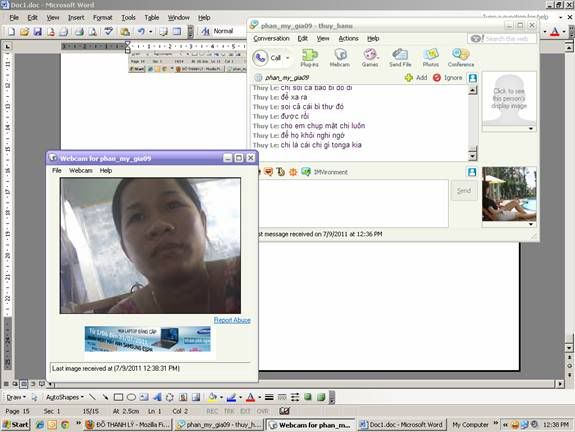Screen dimensions: 575x432
Task: Open dropdown under my display image
Action: click(531, 224)
